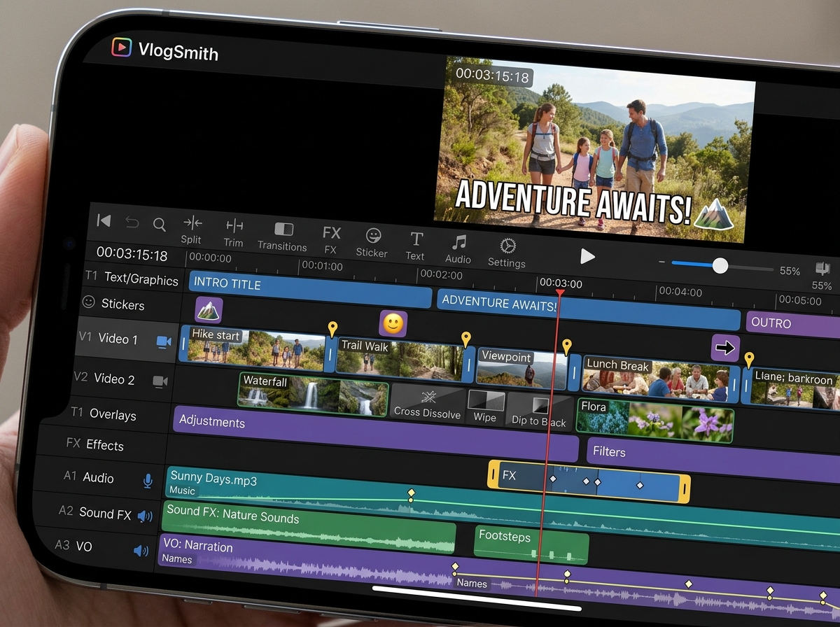840x627 pixels.
Task: Select the Cross Dissolve transition
Action: pyautogui.click(x=427, y=403)
